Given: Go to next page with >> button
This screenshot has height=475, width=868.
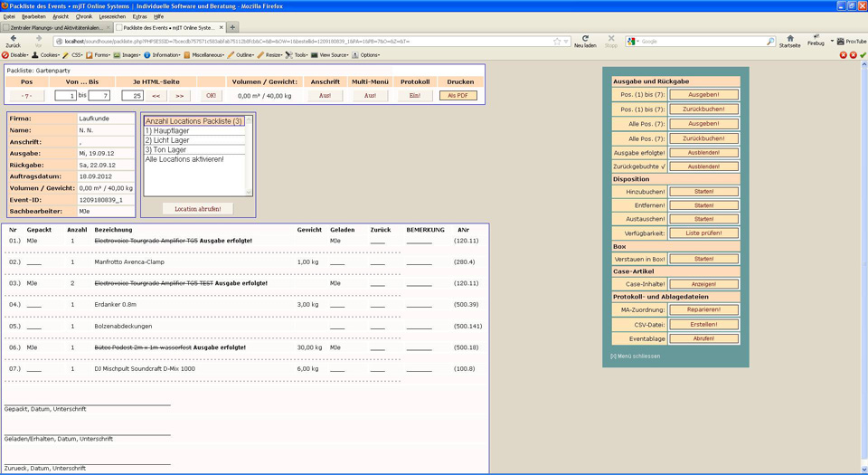Looking at the screenshot, I should tap(179, 96).
